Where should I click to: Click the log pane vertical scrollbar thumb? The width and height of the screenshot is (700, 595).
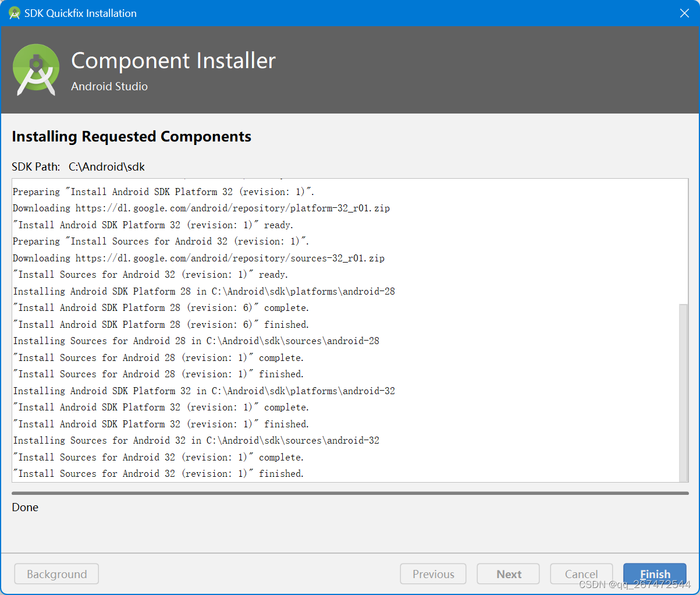(683, 392)
